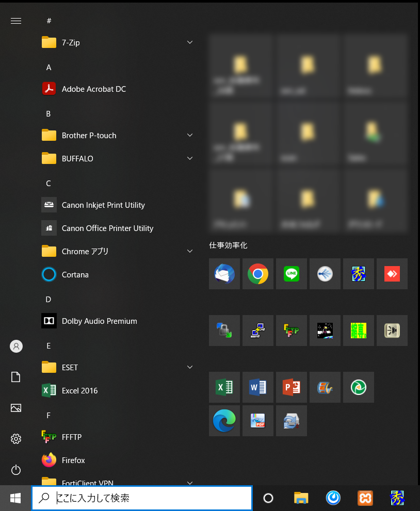Select Dolby Audio Premium in app list
Viewport: 420px width, 511px height.
(99, 321)
